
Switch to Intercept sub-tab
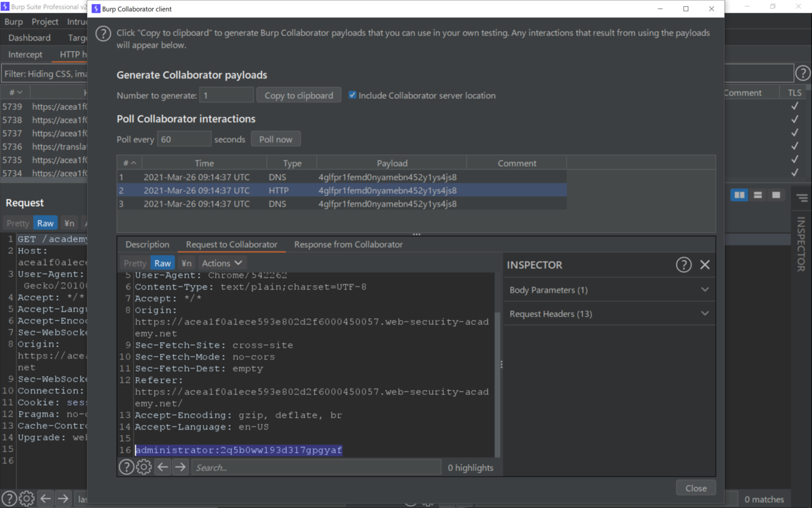point(25,54)
